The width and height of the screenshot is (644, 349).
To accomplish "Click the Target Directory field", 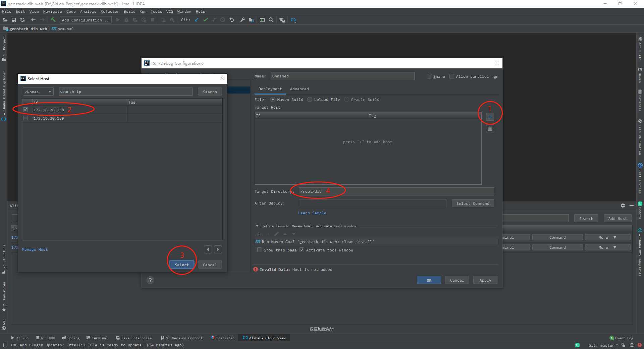I will tap(396, 191).
